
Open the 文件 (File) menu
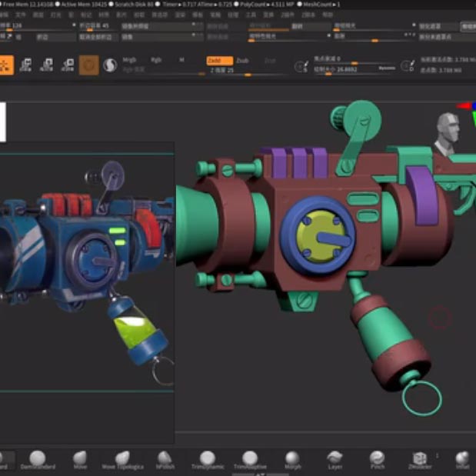[x=21, y=15]
